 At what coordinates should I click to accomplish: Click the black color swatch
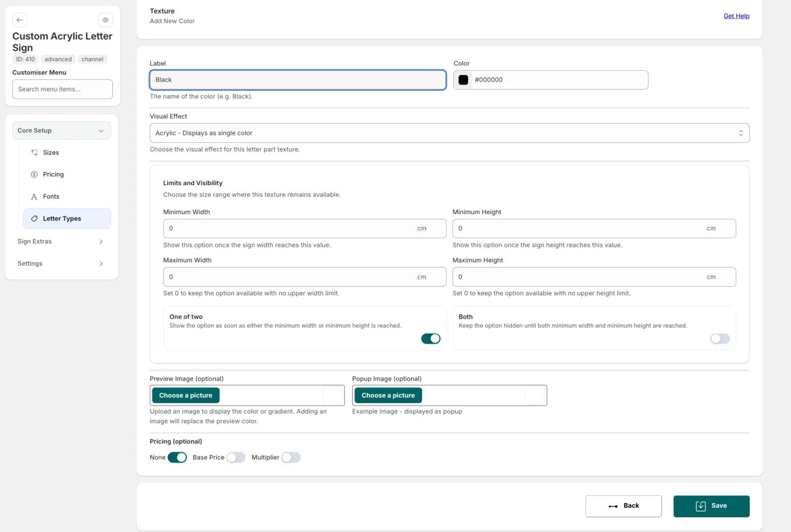pos(463,80)
